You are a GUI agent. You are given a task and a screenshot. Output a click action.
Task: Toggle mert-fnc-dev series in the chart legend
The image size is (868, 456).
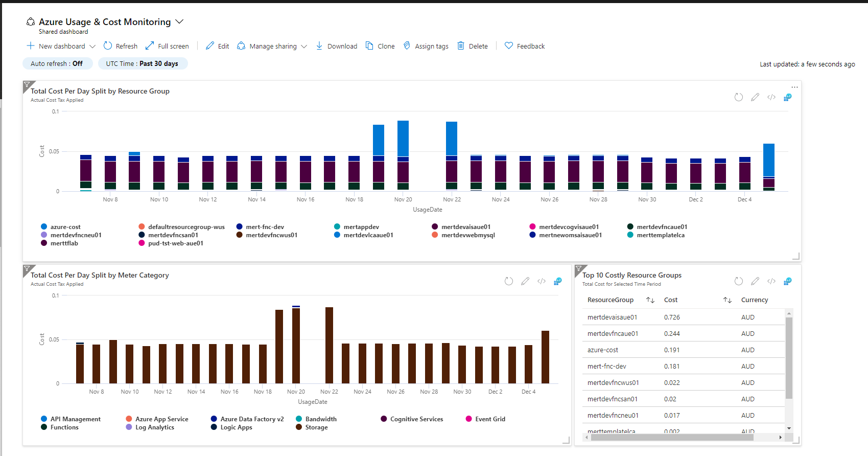(x=260, y=227)
